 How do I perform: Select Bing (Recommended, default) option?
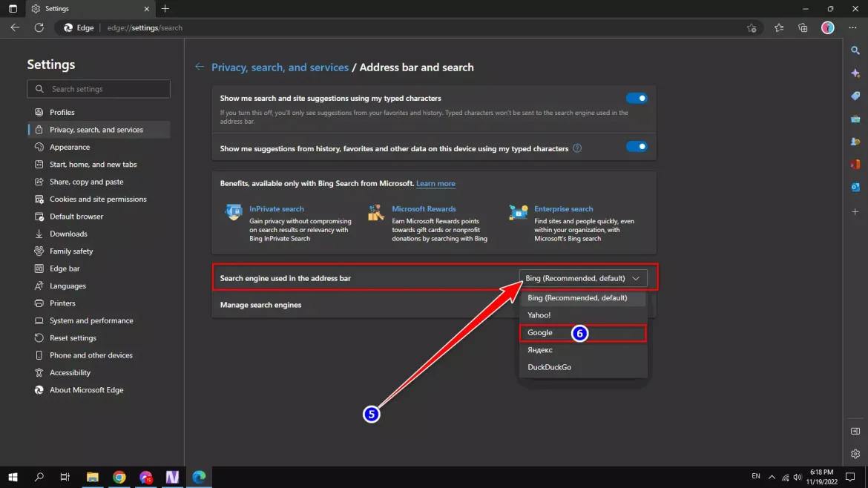click(x=583, y=297)
